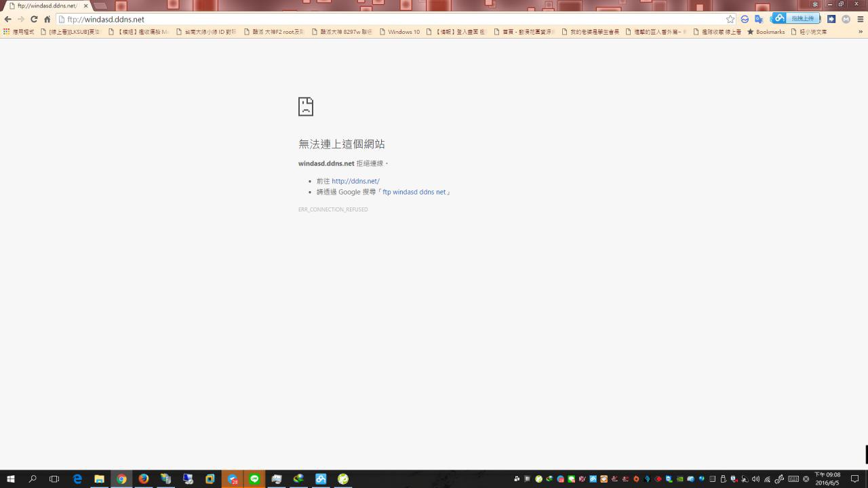
Task: Launch LINE from the taskbar
Action: tap(254, 479)
